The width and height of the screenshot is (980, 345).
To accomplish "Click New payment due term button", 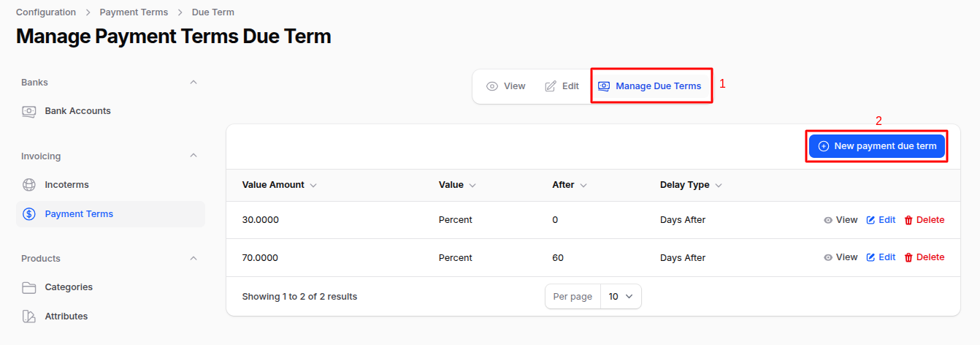I will point(877,146).
